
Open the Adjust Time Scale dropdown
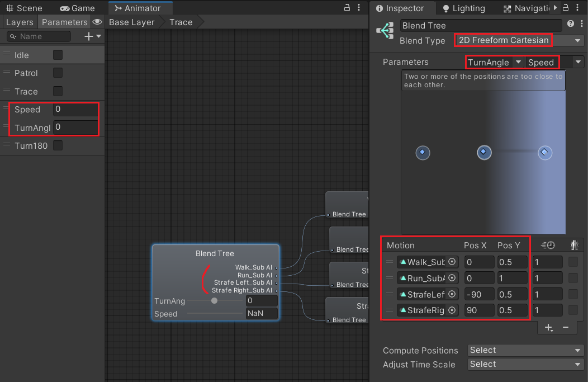tap(525, 364)
